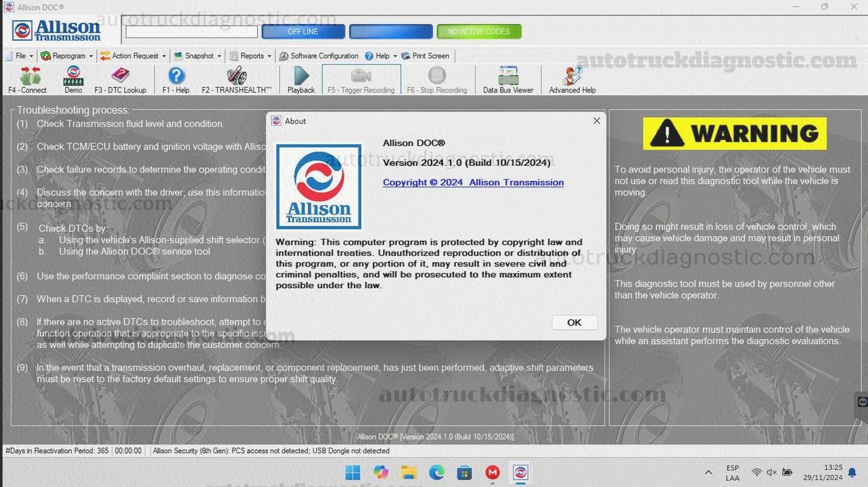Open the Action Request dropdown
Viewport: 868px width, 487px height.
click(133, 56)
